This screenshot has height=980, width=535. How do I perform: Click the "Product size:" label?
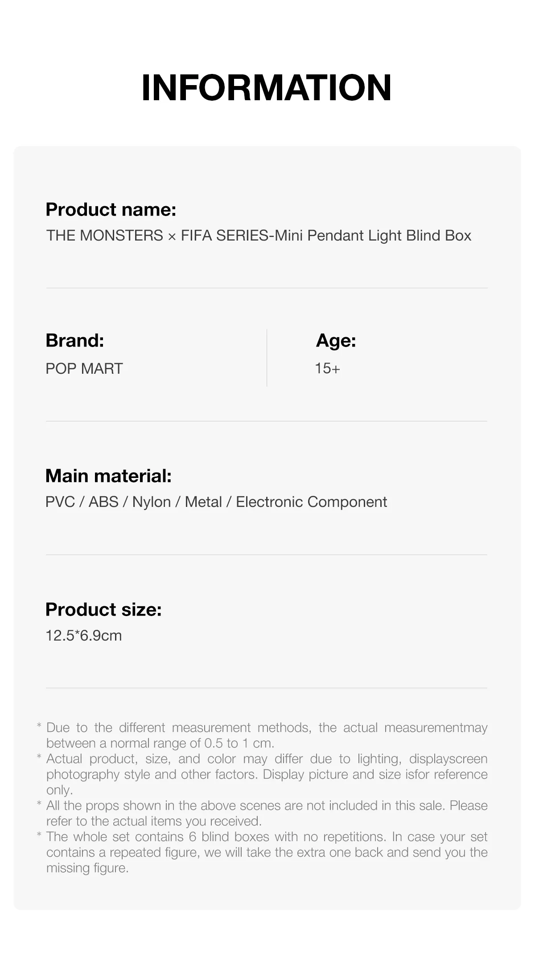pyautogui.click(x=103, y=609)
